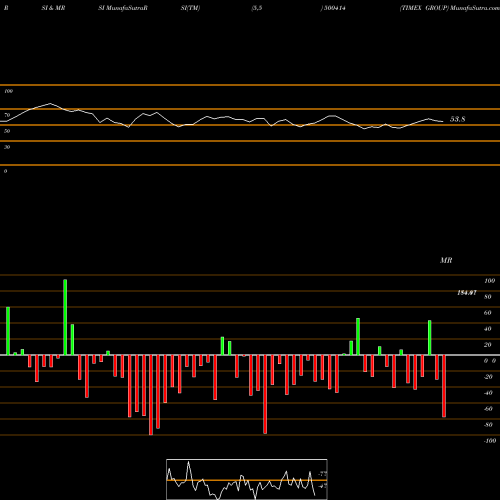This screenshot has height=500, width=500.
Task: Open the mini RSI thumbnail chart at the bottom
Action: [247, 479]
